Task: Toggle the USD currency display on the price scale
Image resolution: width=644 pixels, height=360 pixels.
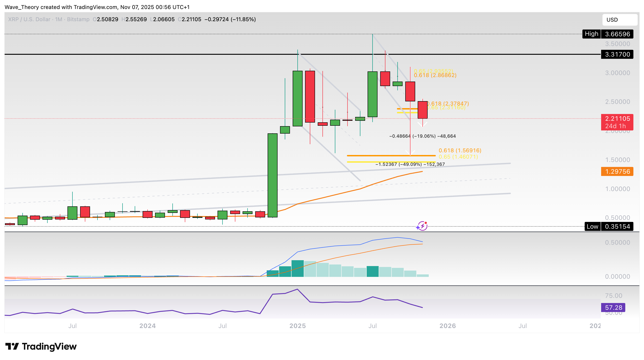Action: [x=620, y=20]
